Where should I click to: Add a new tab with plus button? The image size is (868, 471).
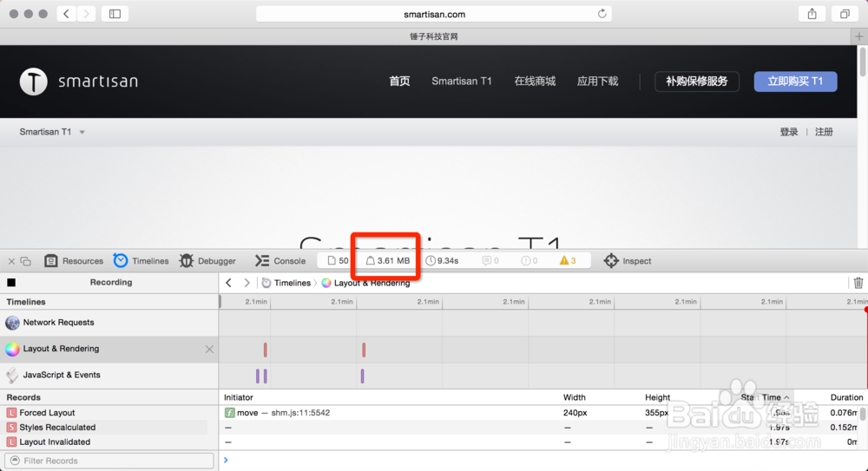[858, 36]
